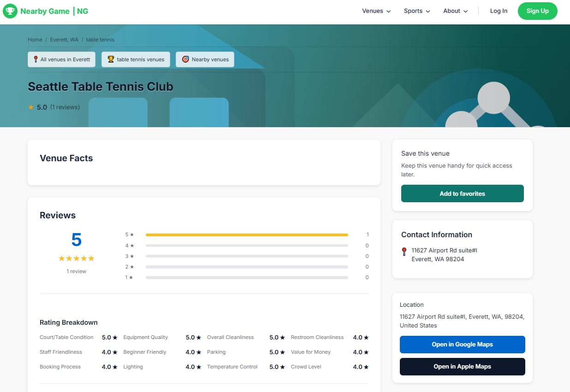Select the Everett, WA breadcrumb
The image size is (570, 392).
[64, 40]
